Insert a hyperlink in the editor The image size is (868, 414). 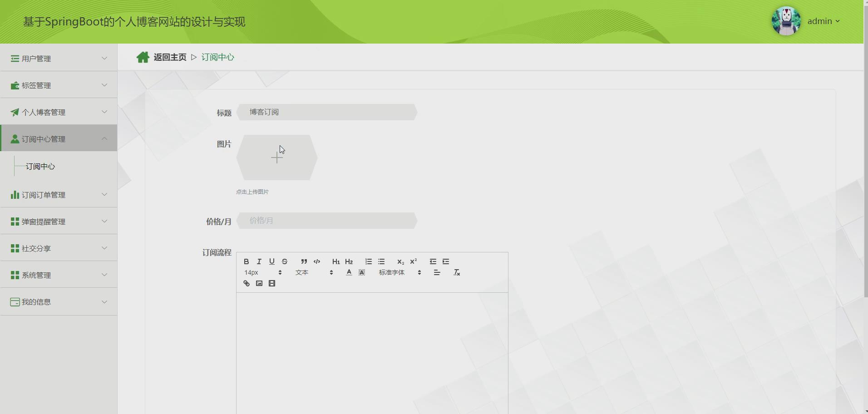coord(246,283)
